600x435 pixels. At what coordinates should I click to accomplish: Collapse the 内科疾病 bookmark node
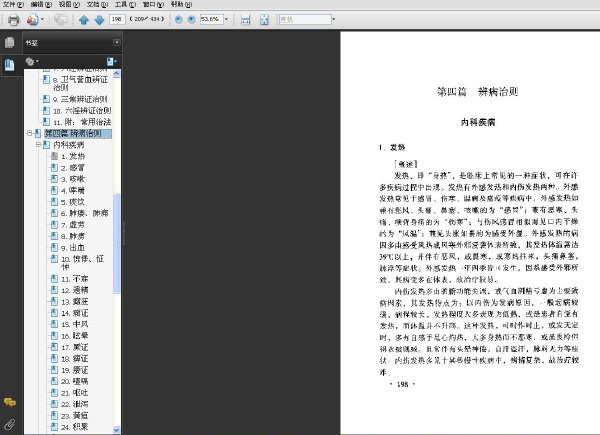(38, 145)
